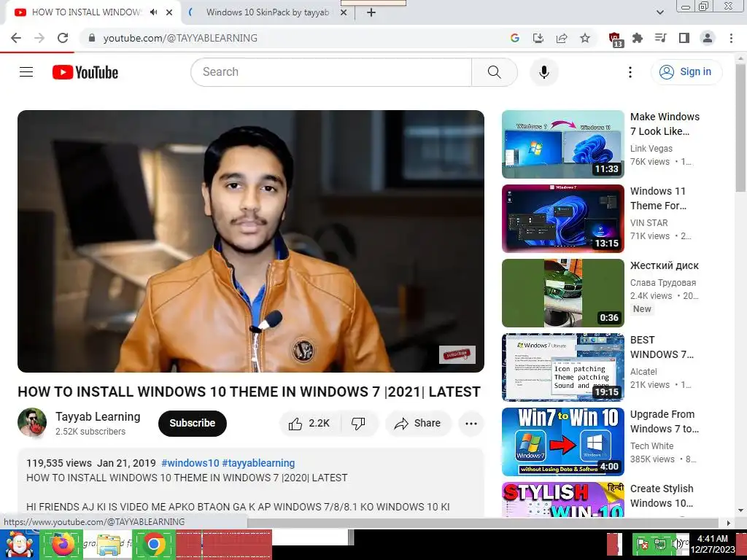The width and height of the screenshot is (747, 560).
Task: Click the vertical page scrollbar
Action: [741, 128]
